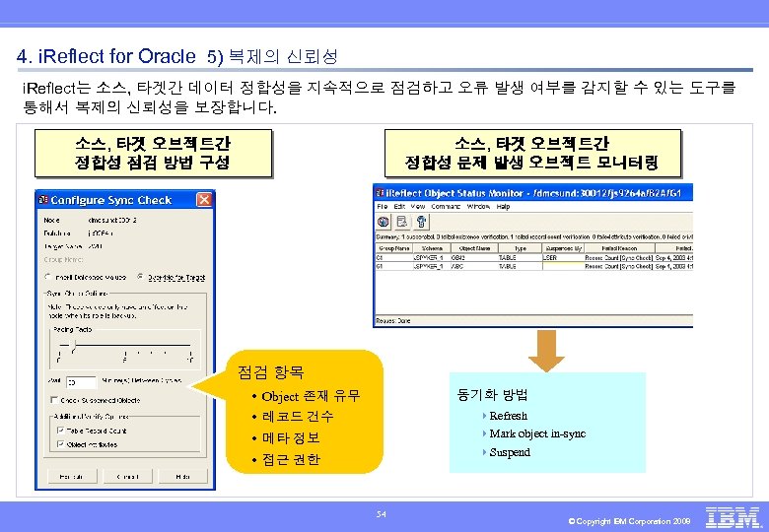Image resolution: width=769 pixels, height=532 pixels.
Task: Click the Object 존재 유무 bullet
Action: tap(311, 396)
